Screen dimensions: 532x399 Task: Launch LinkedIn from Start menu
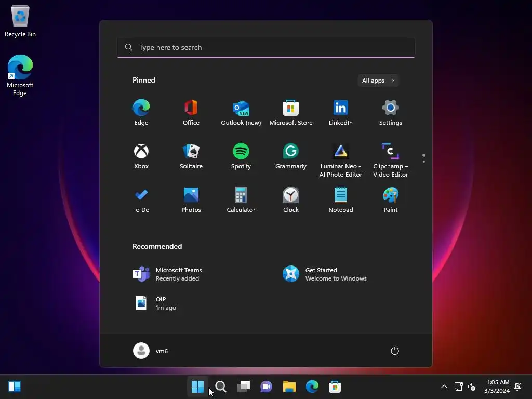(341, 113)
